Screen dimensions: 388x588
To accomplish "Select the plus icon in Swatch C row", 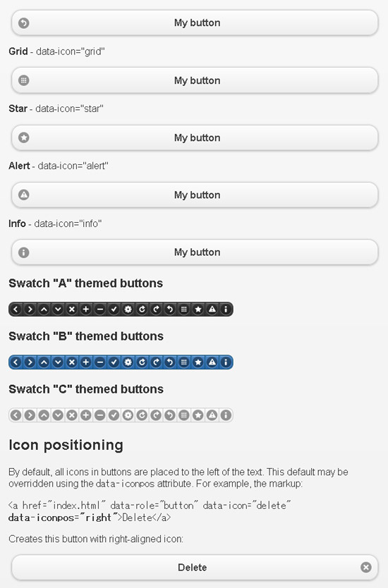I will [86, 415].
